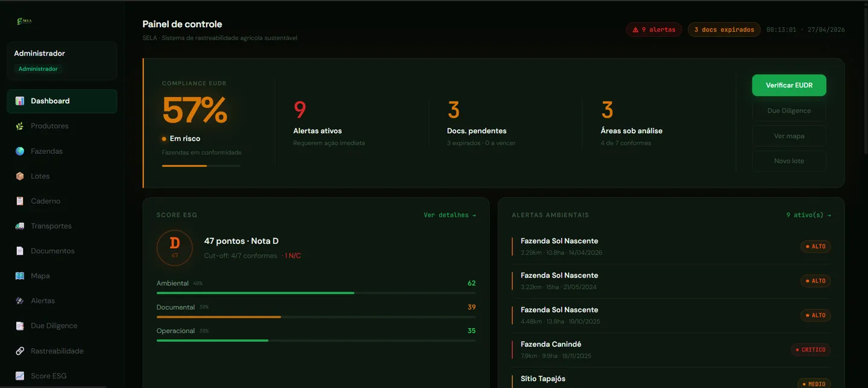The width and height of the screenshot is (868, 388).
Task: Click the Produtores plant icon
Action: pos(20,126)
